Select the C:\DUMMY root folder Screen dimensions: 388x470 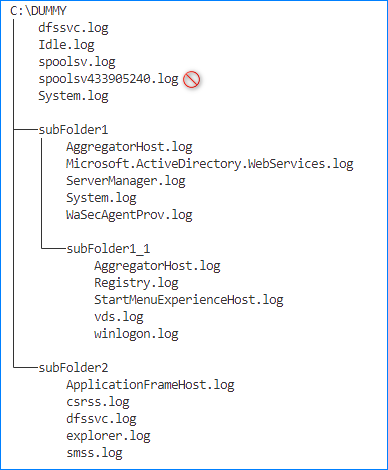click(38, 11)
